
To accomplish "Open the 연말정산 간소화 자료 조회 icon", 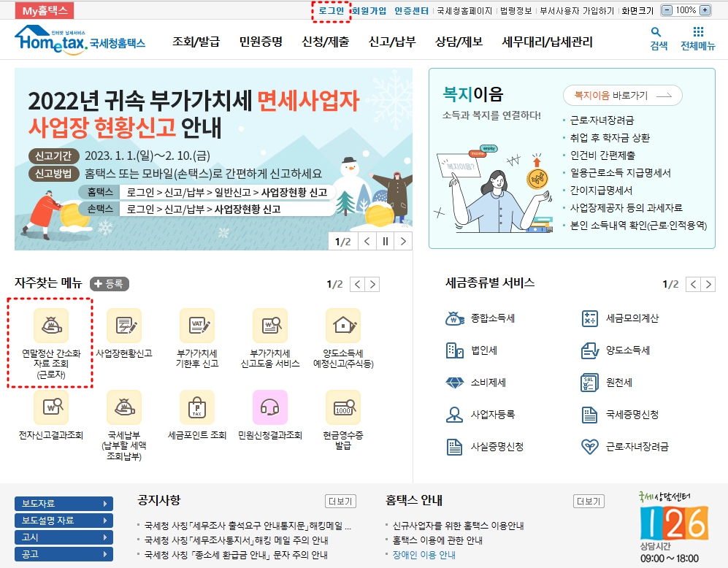I will [51, 326].
